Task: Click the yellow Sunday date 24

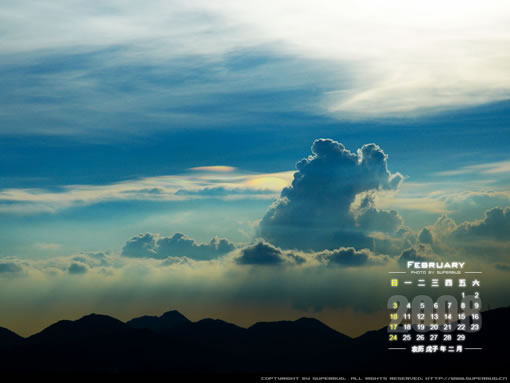Action: 393,337
